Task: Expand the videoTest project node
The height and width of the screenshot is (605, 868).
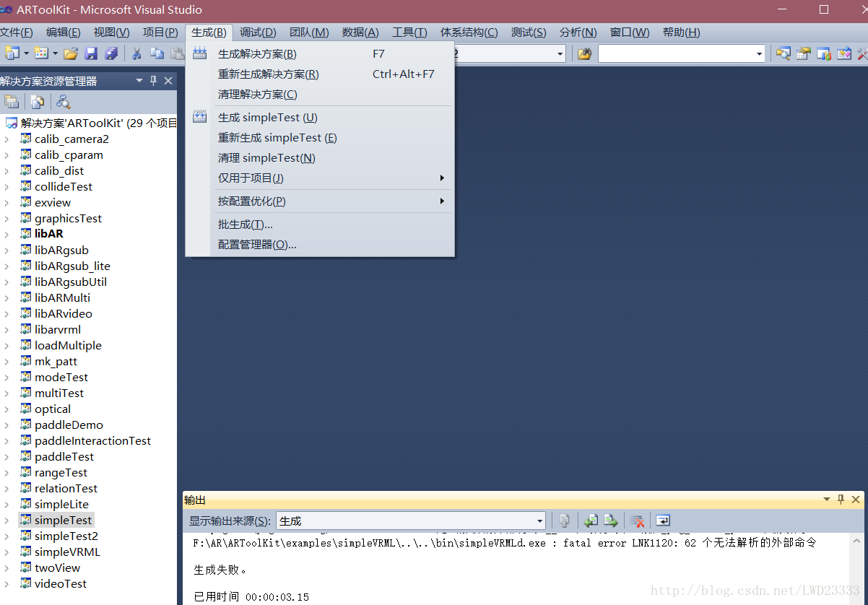Action: click(x=6, y=583)
